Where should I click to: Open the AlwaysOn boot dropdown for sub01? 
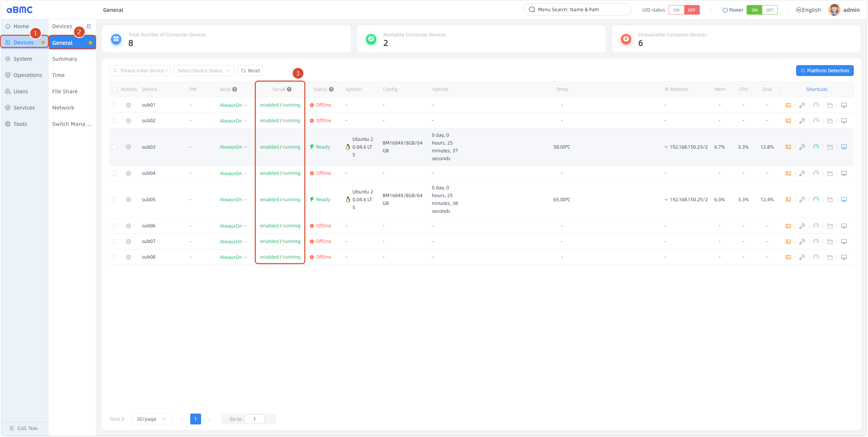[x=233, y=105]
